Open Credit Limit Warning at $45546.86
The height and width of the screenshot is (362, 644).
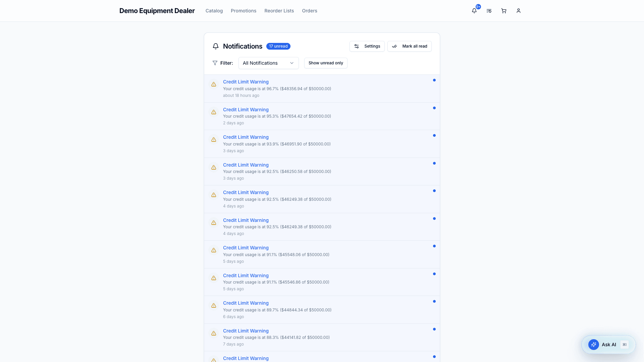(322, 282)
